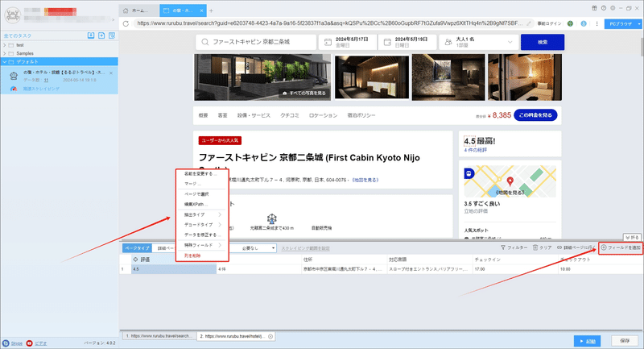The image size is (644, 349).
Task: Choose 名前を変更する in context menu
Action: click(202, 174)
